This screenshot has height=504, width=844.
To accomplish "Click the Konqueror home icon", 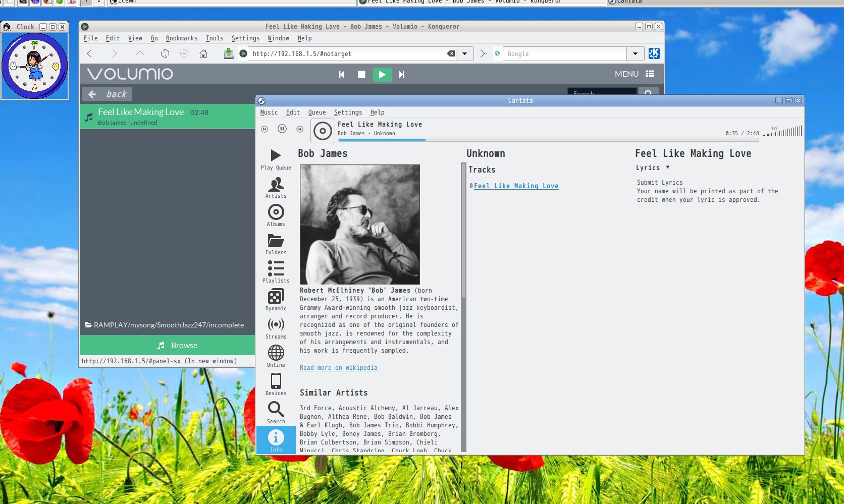I will [x=203, y=53].
